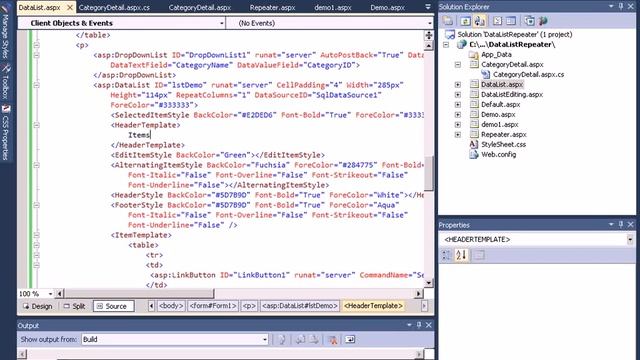Select StyleSheet.css in Solution Explorer
Image resolution: width=640 pixels, height=360 pixels.
click(x=503, y=144)
